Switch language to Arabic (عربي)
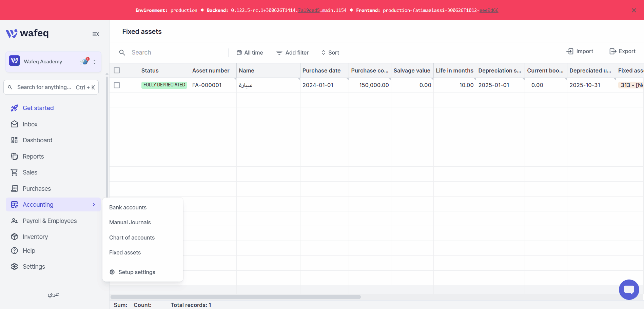 click(x=53, y=294)
